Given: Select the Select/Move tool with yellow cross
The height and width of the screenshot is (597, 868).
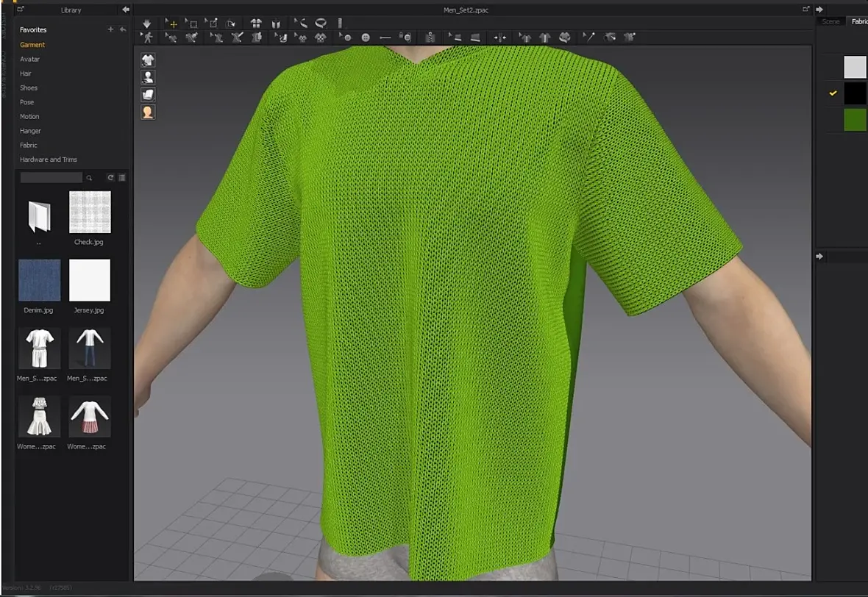Looking at the screenshot, I should [x=171, y=24].
